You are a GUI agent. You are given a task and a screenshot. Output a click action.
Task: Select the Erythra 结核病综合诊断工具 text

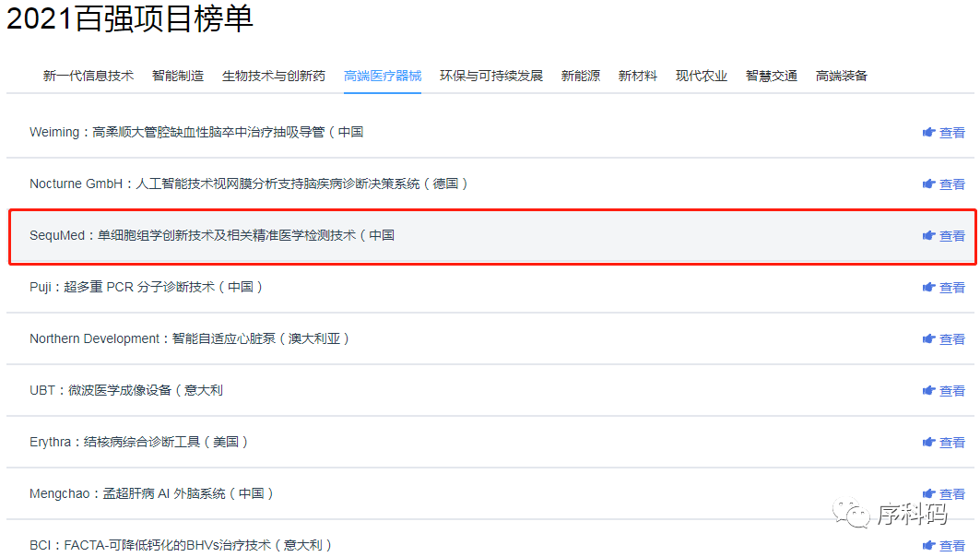(139, 442)
